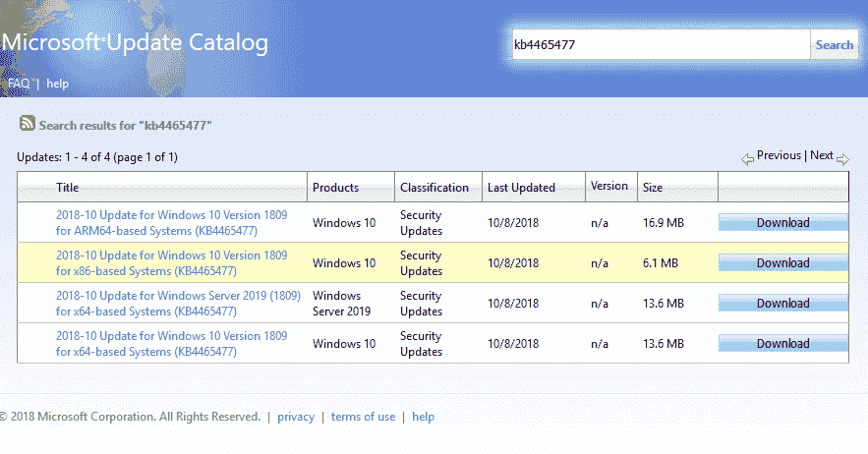Select the Server 2019 row 'n/a' version cell
Image resolution: width=868 pixels, height=454 pixels.
click(x=600, y=304)
